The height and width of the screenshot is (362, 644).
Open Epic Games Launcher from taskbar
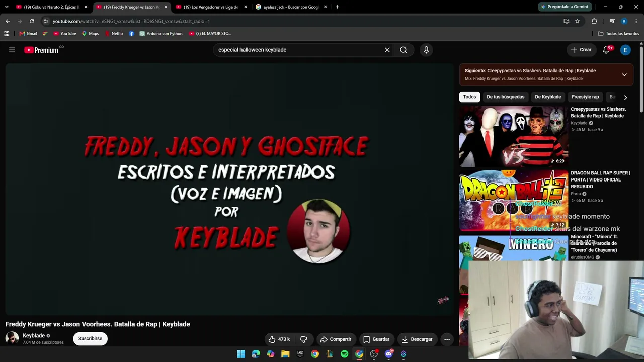(300, 354)
